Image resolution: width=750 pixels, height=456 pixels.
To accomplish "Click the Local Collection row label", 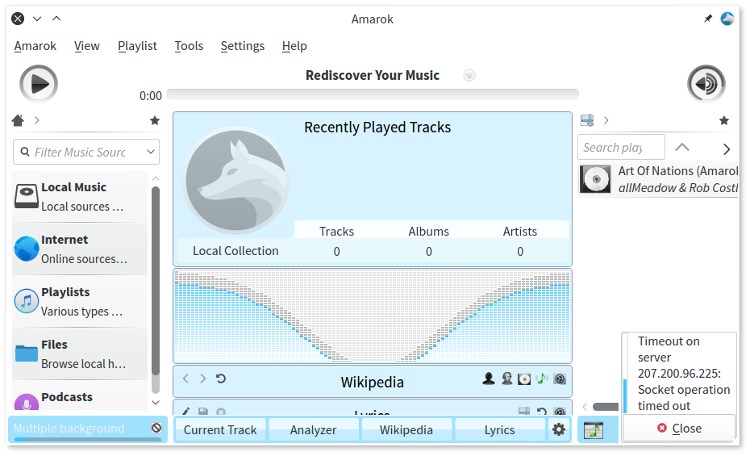I will point(235,251).
